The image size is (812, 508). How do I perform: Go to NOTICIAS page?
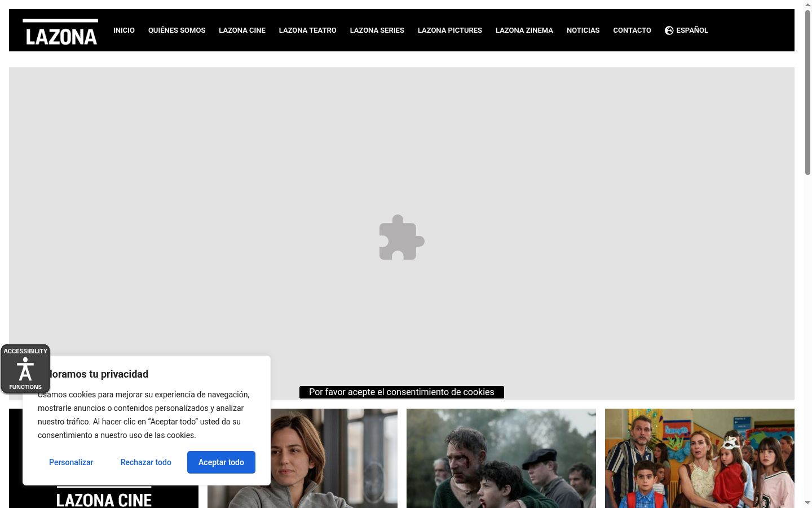[x=583, y=30]
